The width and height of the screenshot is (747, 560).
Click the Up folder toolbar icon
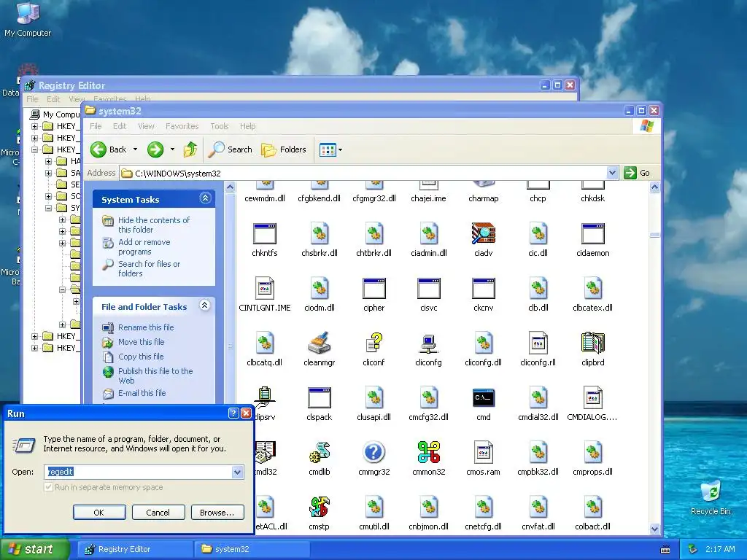coord(190,149)
